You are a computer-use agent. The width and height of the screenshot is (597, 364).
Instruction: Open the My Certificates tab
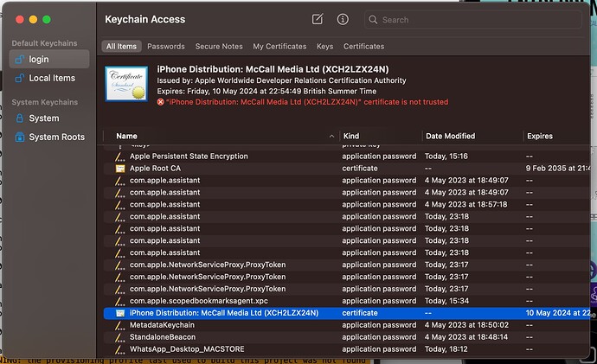pos(279,47)
